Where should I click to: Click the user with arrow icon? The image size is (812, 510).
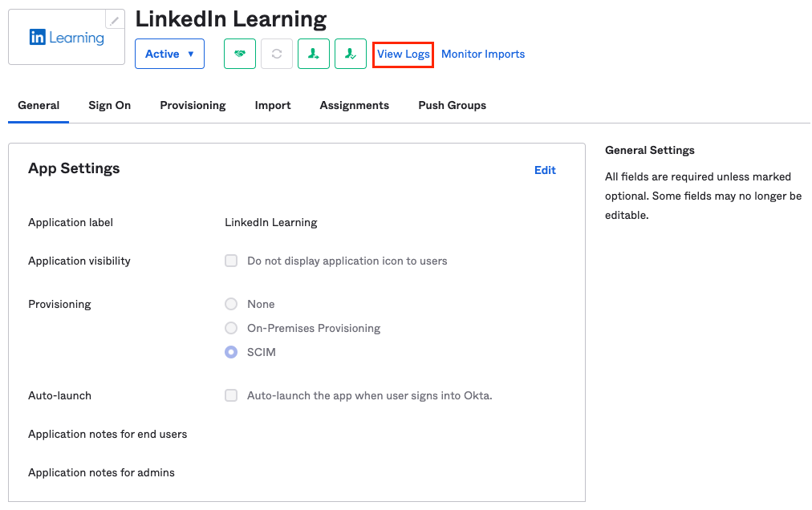[x=314, y=54]
